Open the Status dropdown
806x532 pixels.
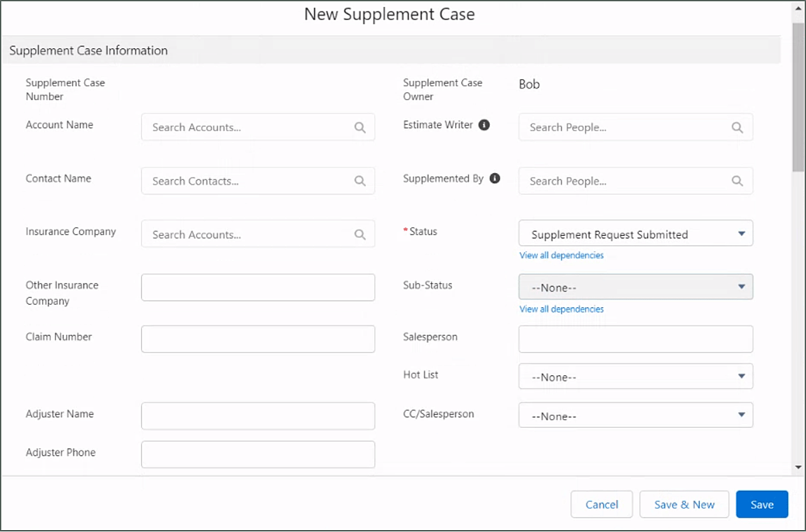coord(635,234)
